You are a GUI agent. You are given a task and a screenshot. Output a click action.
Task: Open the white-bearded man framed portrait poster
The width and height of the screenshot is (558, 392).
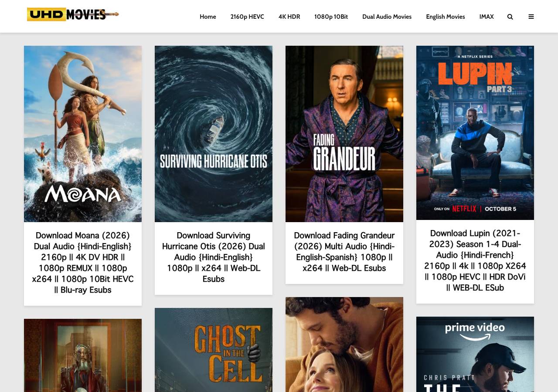pyautogui.click(x=83, y=355)
